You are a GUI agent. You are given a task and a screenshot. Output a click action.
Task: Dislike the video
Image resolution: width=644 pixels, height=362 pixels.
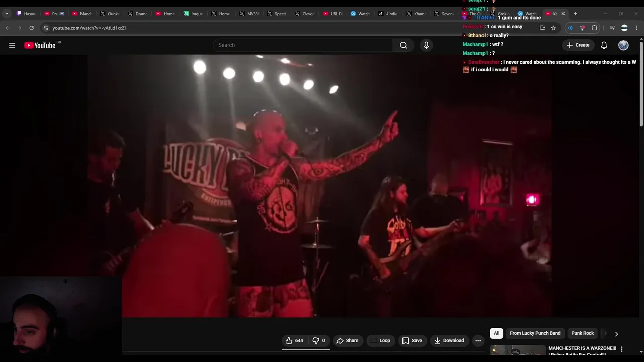point(319,341)
